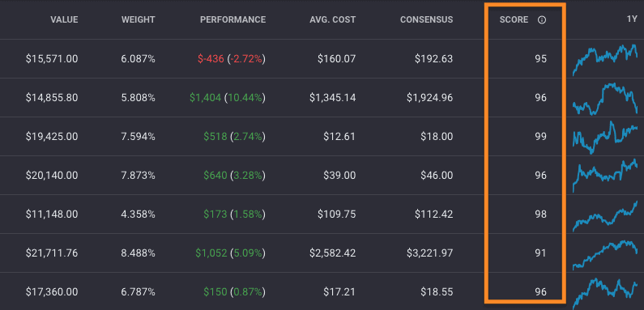Open 1Y sparkline chart for score 95 row

(x=605, y=60)
